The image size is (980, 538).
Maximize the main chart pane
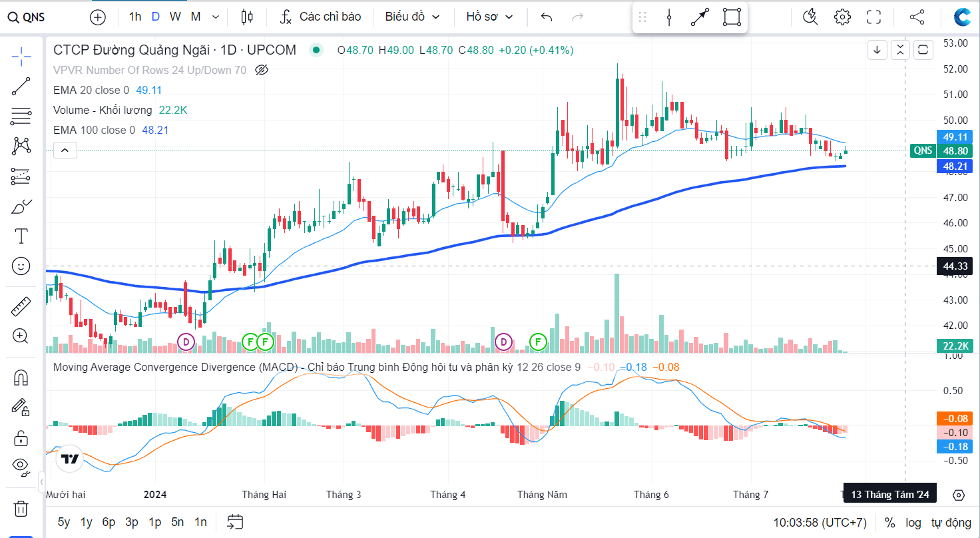point(923,49)
